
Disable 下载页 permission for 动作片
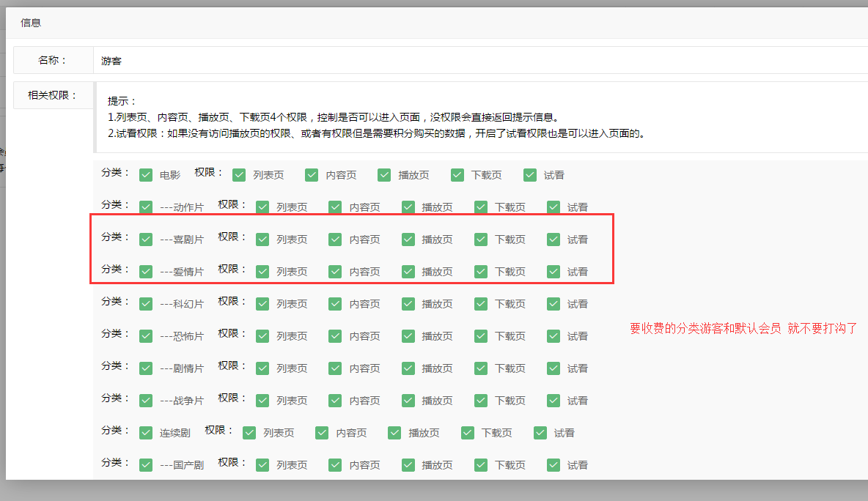(480, 207)
